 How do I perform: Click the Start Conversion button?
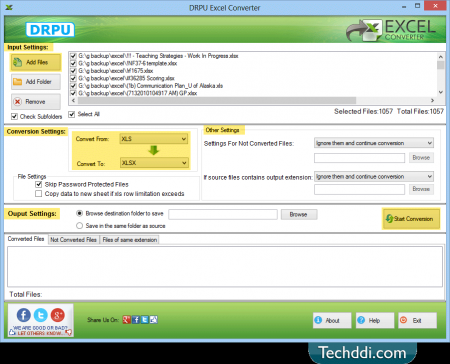tap(411, 219)
